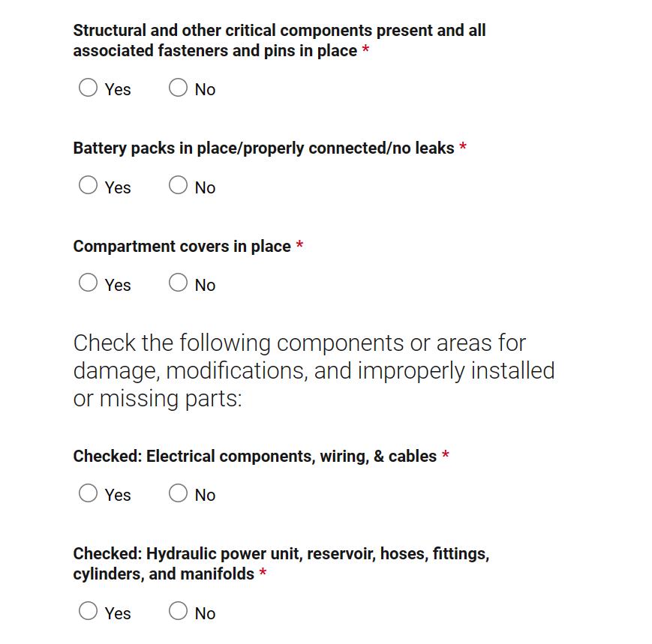Click the 'Check the following components' section heading
This screenshot has width=652, height=644.
(x=314, y=370)
